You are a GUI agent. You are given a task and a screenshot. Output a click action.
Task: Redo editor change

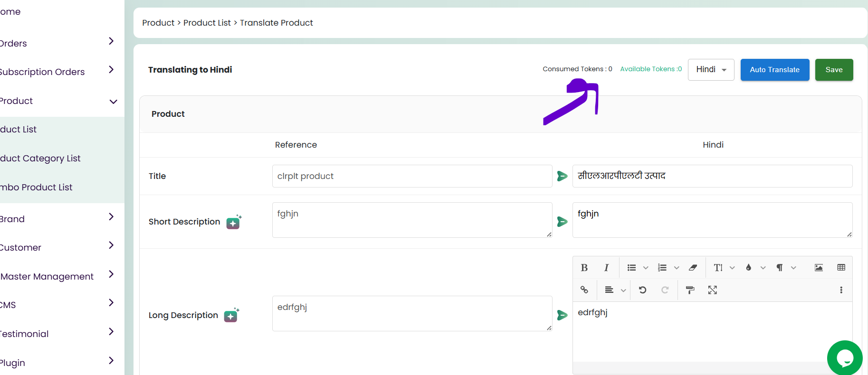[665, 290]
